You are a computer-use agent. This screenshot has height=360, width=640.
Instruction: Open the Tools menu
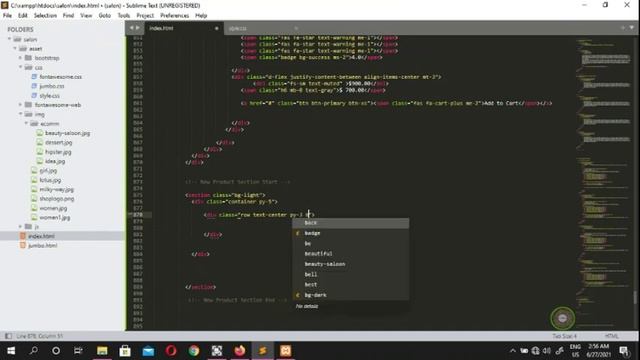click(124, 16)
